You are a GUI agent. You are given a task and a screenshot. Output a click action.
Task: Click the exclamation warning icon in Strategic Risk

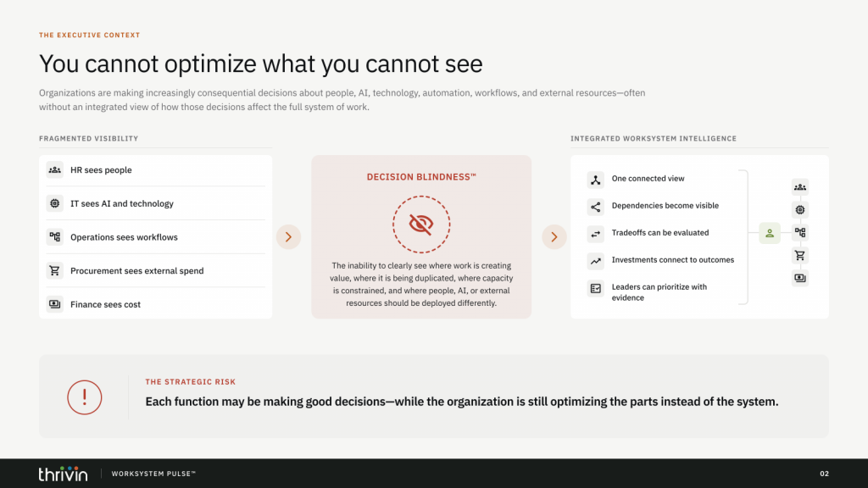click(85, 397)
